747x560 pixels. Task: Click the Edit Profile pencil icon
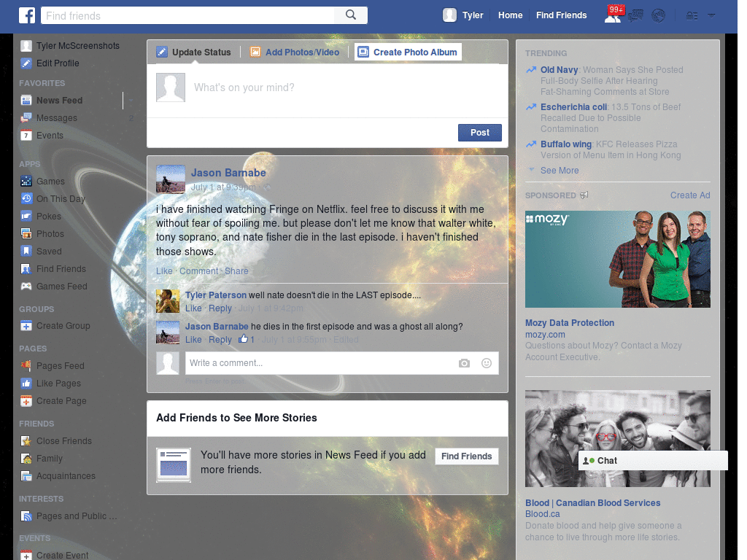pyautogui.click(x=26, y=63)
